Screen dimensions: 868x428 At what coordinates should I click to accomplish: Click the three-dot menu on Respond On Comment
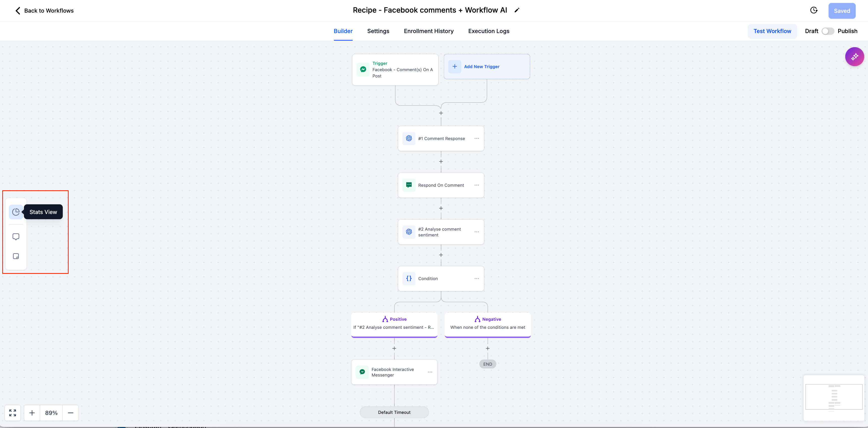pos(477,185)
